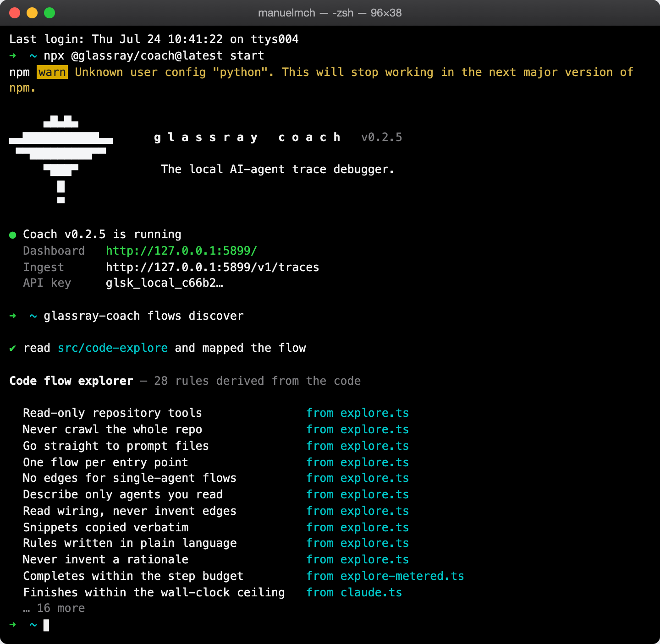Click the rule 'No edges for single-agent flows'
This screenshot has height=644, width=660.
[x=130, y=478]
